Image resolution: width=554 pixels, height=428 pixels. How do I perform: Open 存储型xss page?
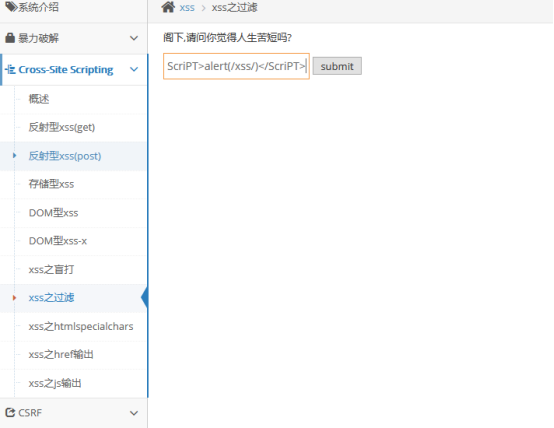(51, 184)
